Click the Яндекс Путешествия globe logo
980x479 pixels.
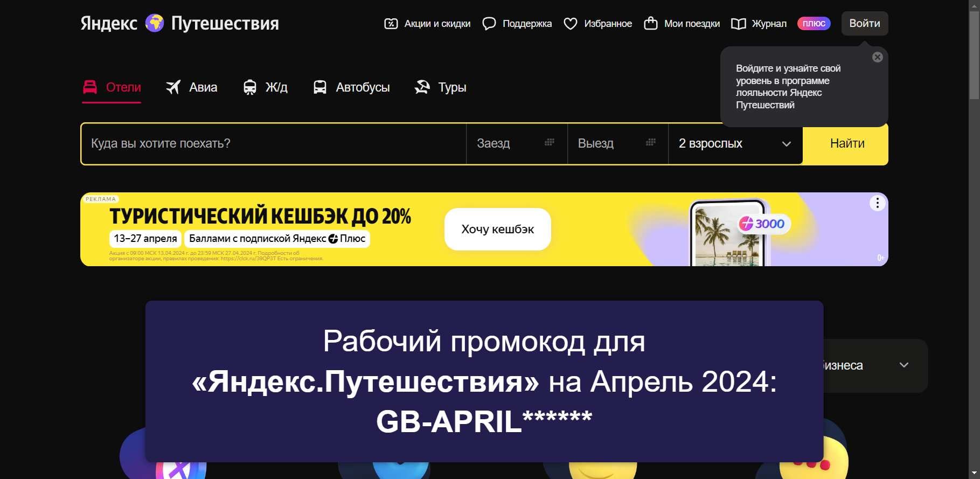coord(155,23)
